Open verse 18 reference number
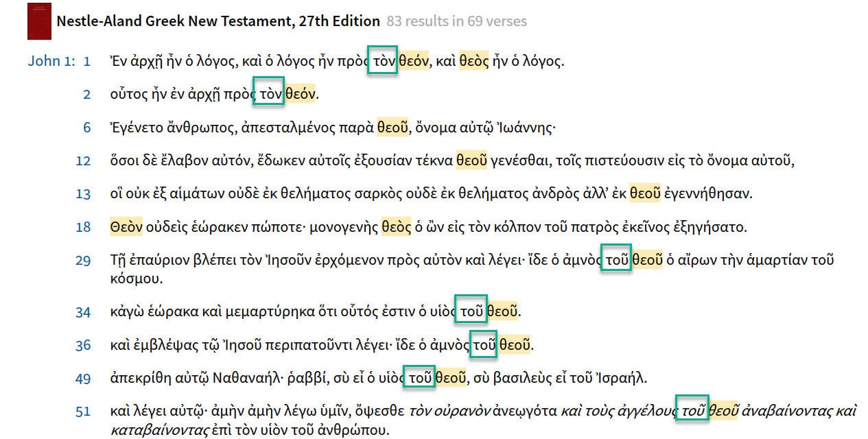Image resolution: width=868 pixels, height=439 pixels. pos(83,226)
